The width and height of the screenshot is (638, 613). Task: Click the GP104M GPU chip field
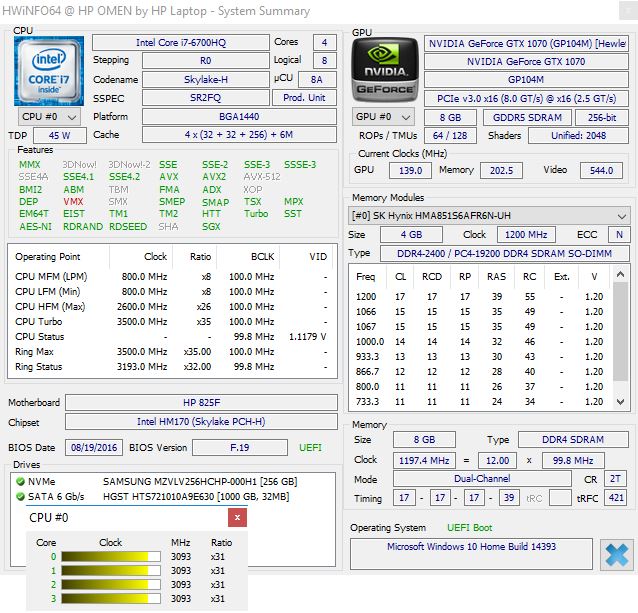(x=527, y=79)
